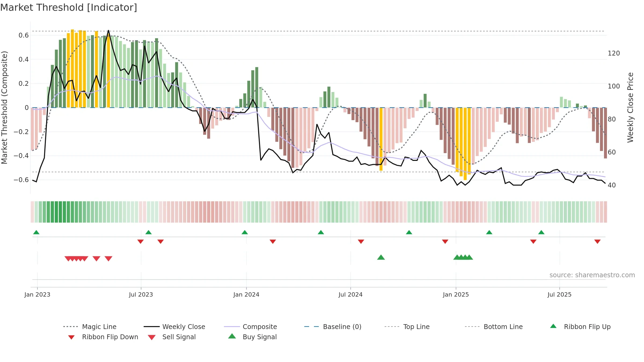Click the green Ribbon Flip Up marker at Jan 2023
644x362 pixels.
[36, 232]
